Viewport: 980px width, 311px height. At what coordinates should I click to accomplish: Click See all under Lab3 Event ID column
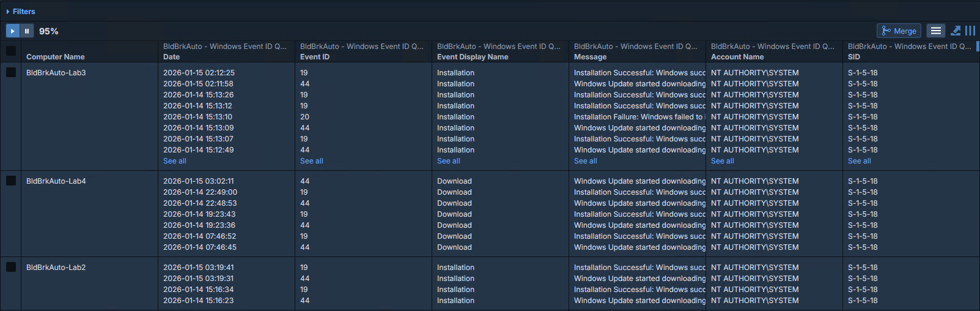tap(312, 161)
